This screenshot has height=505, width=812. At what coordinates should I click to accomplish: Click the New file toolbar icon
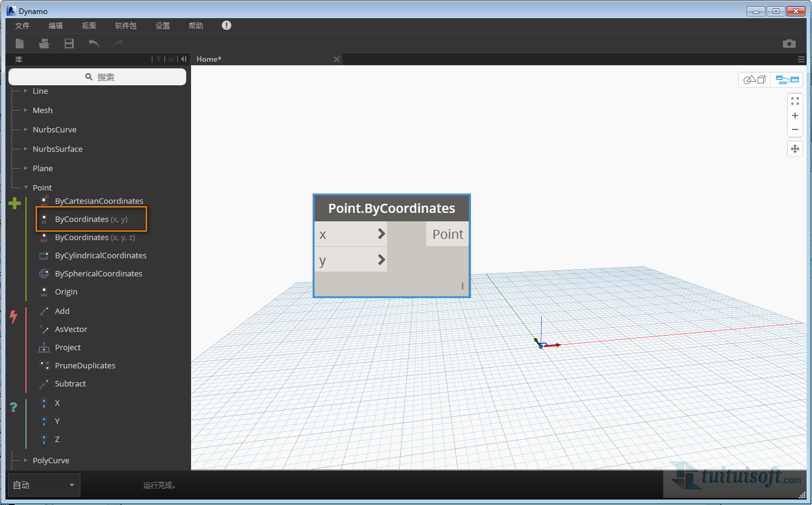click(20, 44)
